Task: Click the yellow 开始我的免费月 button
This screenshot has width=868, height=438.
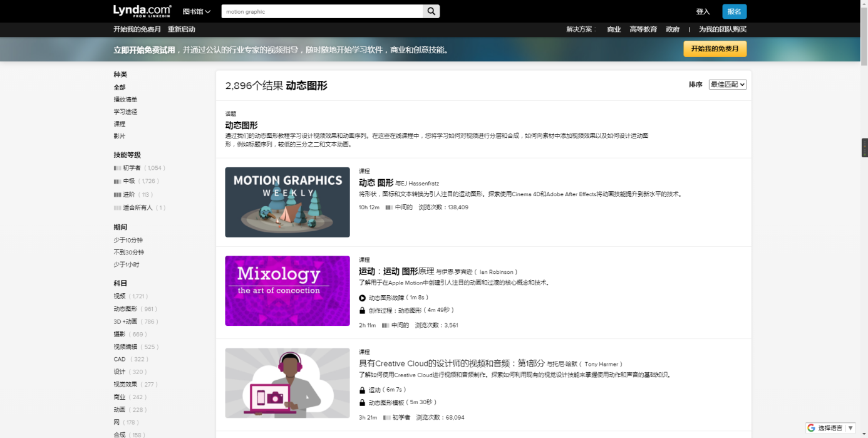Action: click(x=715, y=49)
